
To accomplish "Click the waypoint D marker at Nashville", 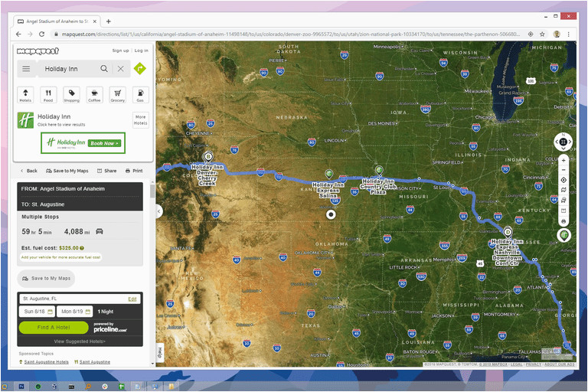I will click(x=508, y=232).
